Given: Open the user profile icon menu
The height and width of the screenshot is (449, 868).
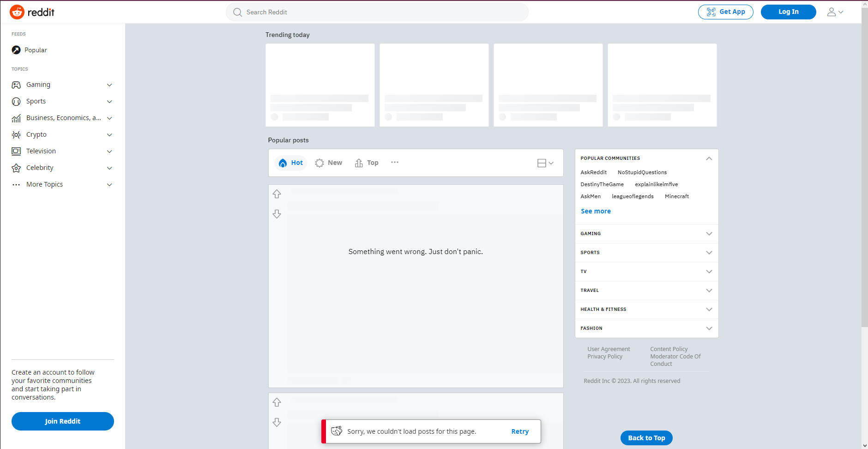Looking at the screenshot, I should (835, 12).
